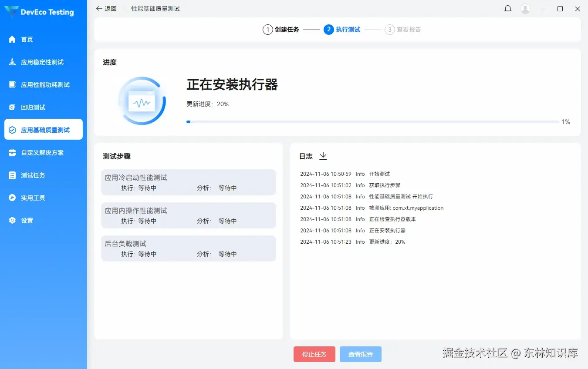Click the DevEco Testing logo
This screenshot has width=588, height=369.
(x=39, y=12)
